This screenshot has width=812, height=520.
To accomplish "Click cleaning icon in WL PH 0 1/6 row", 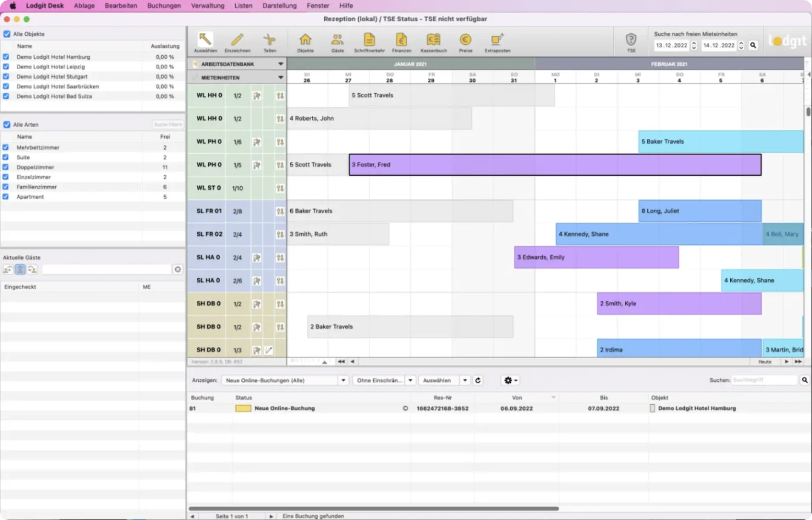I will tap(257, 142).
